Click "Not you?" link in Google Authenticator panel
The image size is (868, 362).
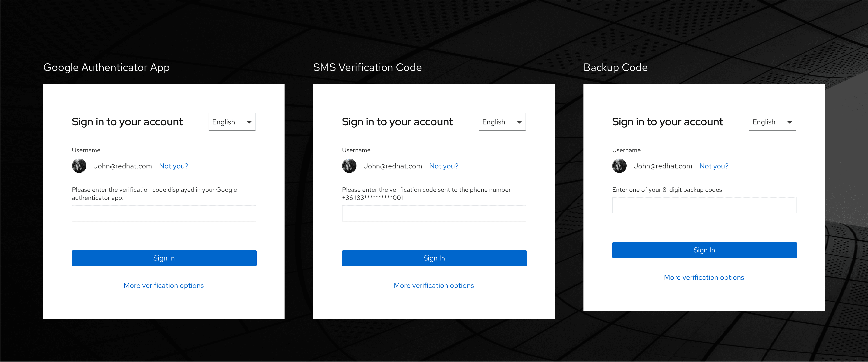[174, 166]
